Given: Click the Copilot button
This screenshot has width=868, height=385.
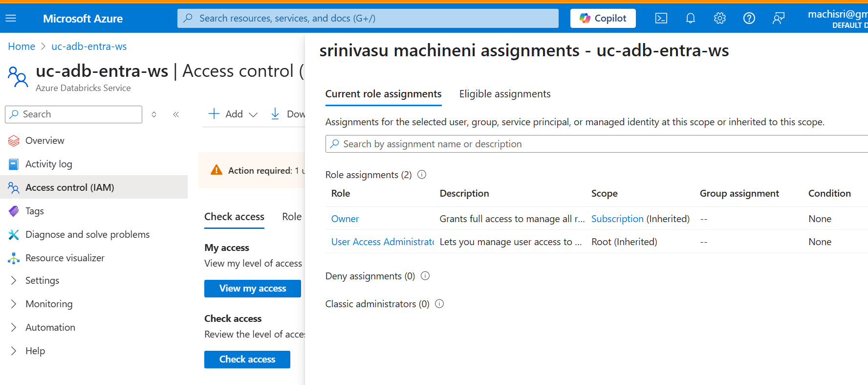Looking at the screenshot, I should click(603, 18).
